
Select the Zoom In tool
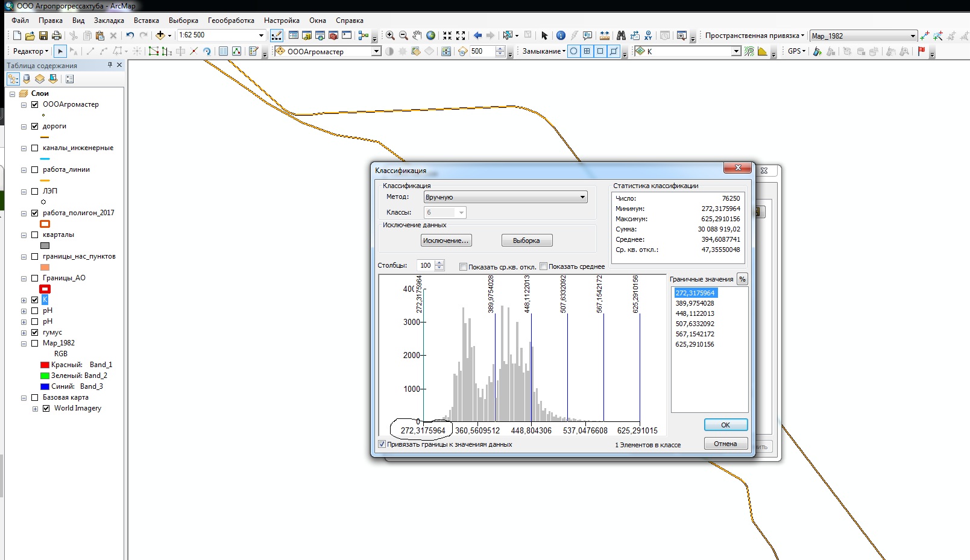pyautogui.click(x=390, y=36)
